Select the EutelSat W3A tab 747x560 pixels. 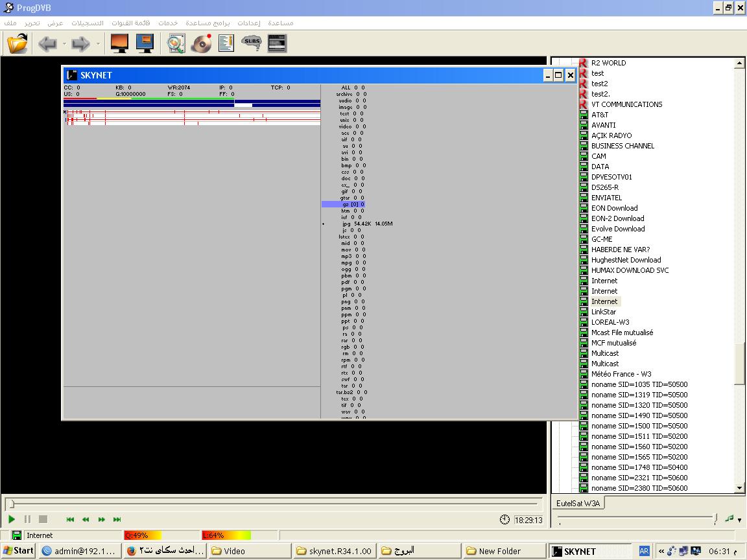(578, 503)
